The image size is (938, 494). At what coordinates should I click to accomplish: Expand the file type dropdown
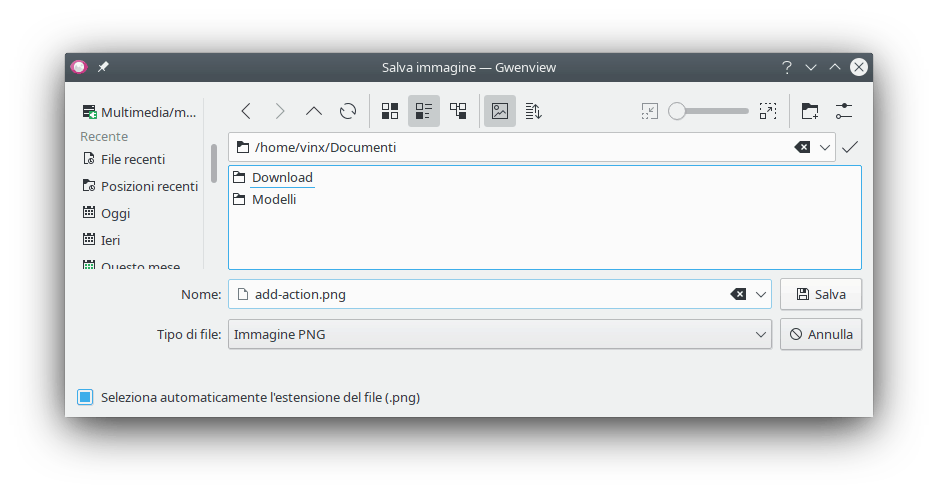[x=760, y=335]
